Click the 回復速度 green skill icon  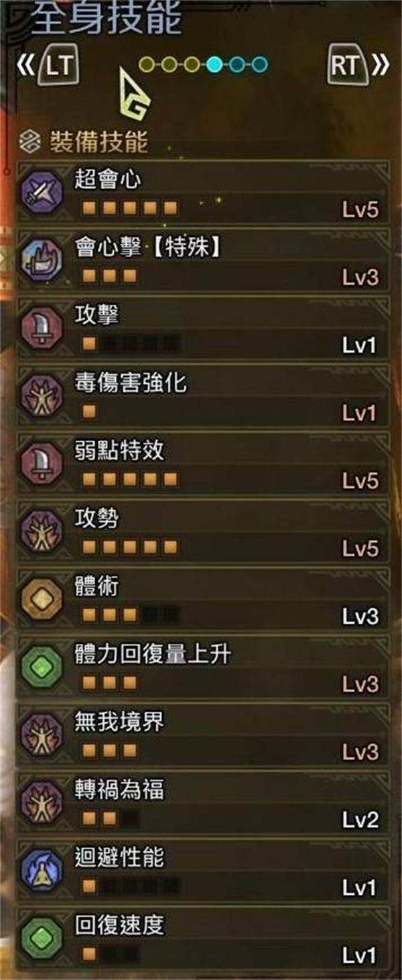42,939
